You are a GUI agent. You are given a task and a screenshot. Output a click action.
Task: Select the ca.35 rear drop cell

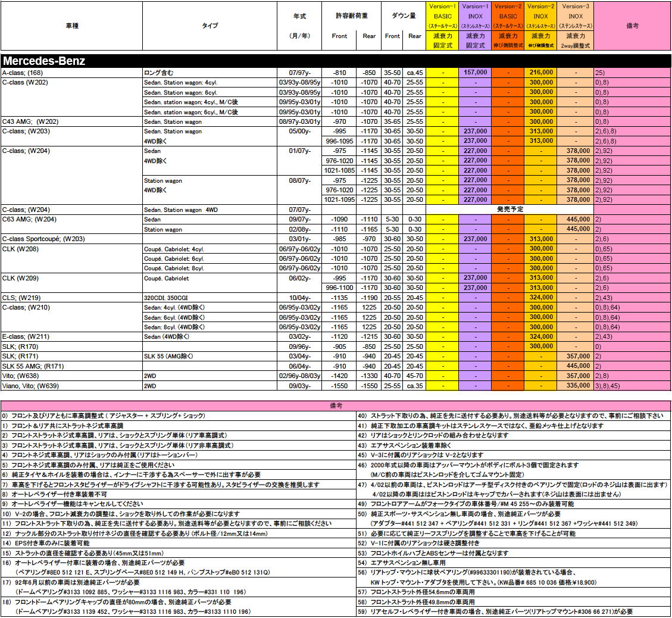tap(414, 386)
